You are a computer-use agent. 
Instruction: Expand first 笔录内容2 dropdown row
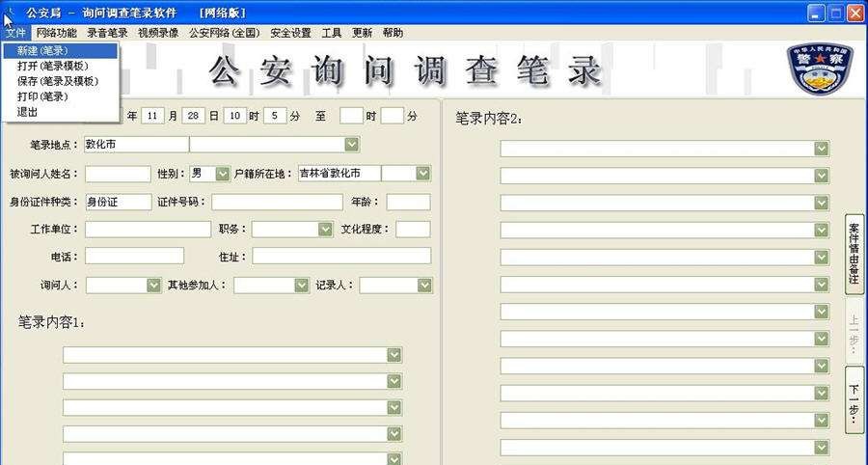click(822, 149)
